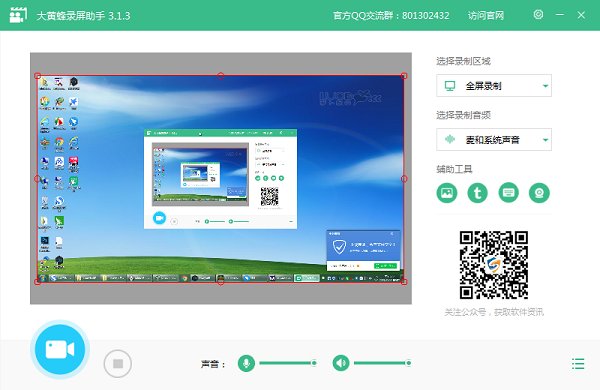Open the 全屏录制 region dropdown
Image resolution: width=600 pixels, height=390 pixels.
click(x=494, y=86)
